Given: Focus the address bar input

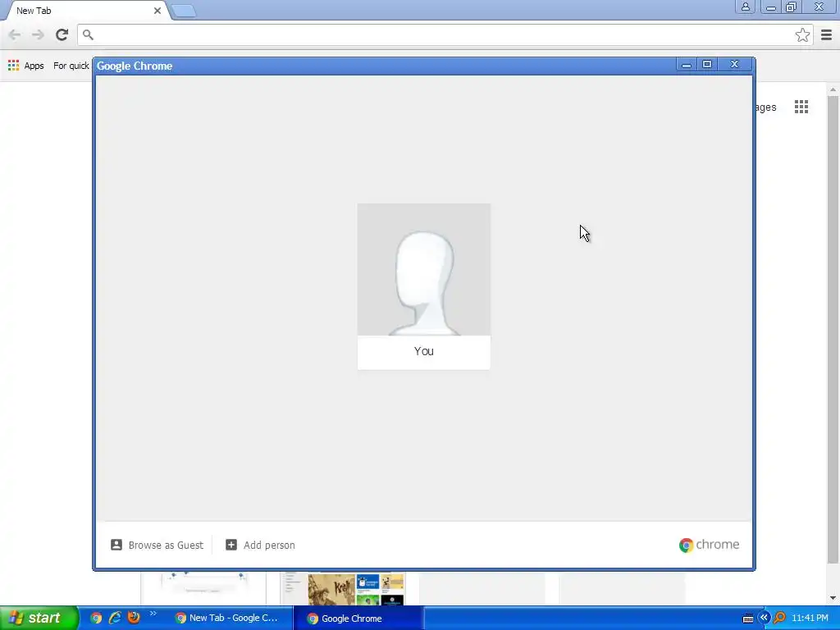Looking at the screenshot, I should click(440, 34).
